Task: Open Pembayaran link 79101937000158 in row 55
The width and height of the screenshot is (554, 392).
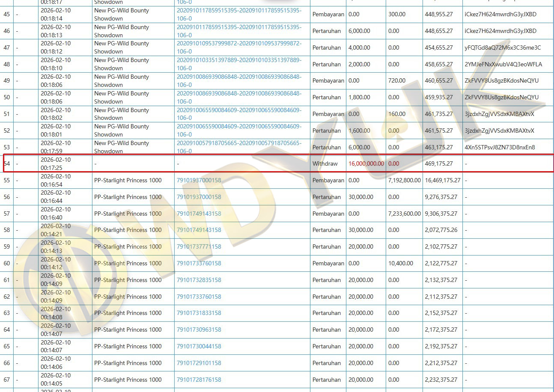Action: tap(199, 180)
